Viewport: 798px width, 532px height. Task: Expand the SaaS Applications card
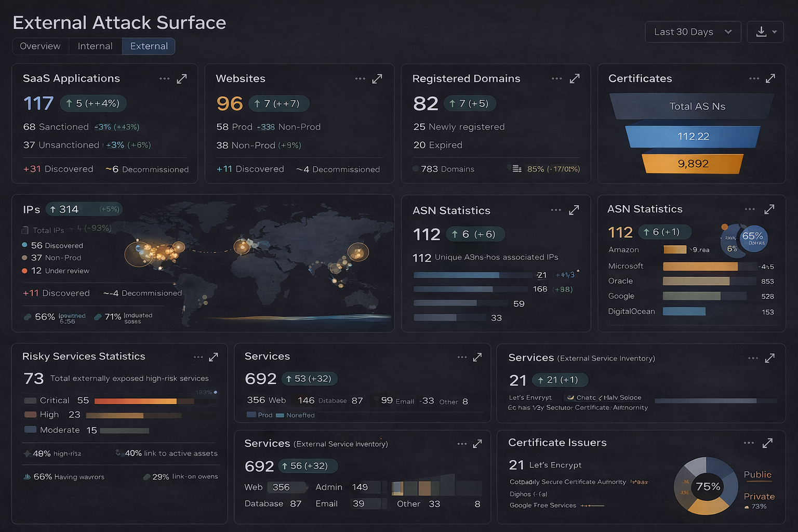tap(182, 79)
